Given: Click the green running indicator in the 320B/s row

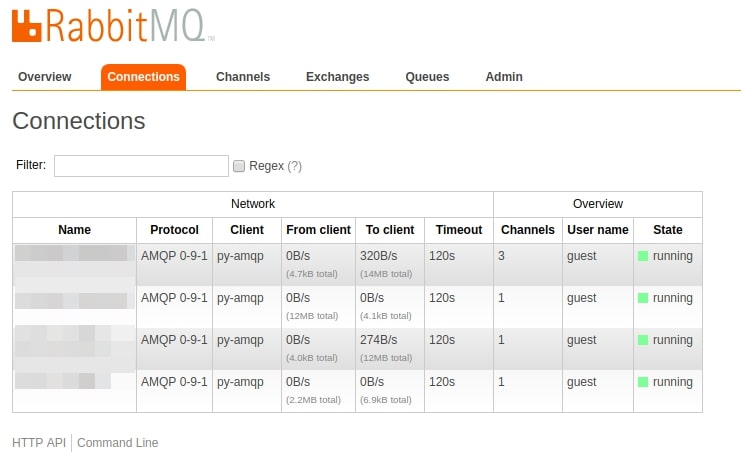Looking at the screenshot, I should click(x=643, y=256).
